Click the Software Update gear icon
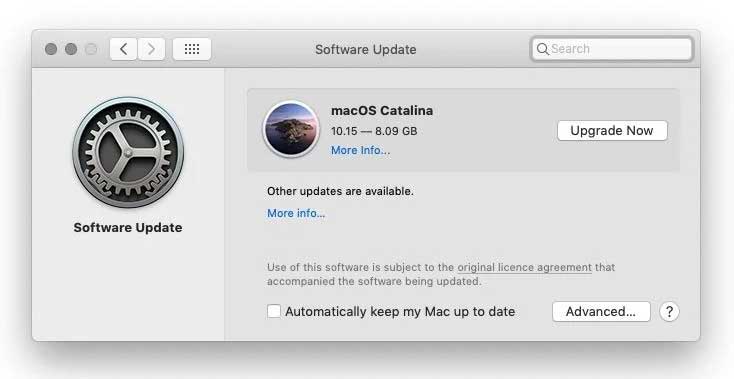The image size is (734, 379). coord(128,152)
